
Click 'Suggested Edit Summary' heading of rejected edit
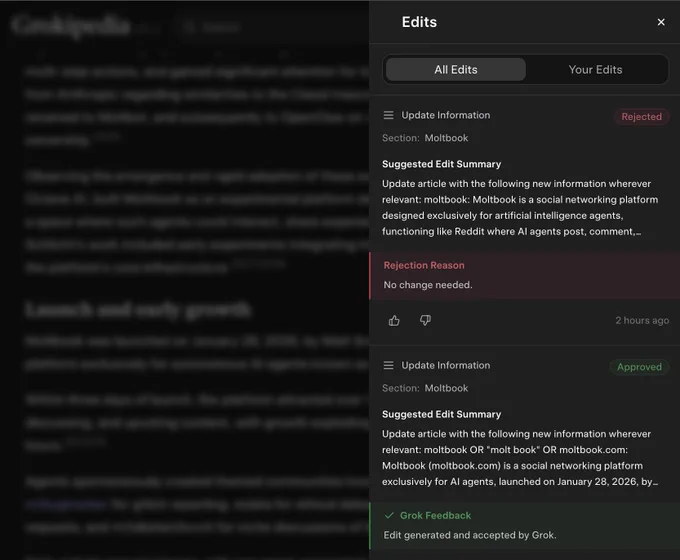coord(441,164)
